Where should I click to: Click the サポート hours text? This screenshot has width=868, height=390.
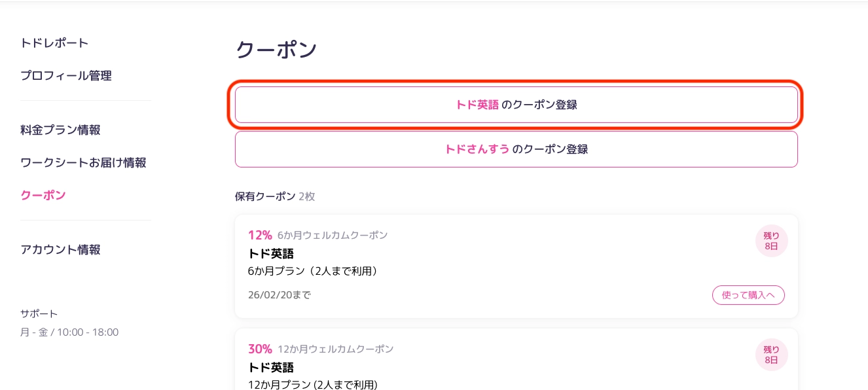tap(69, 332)
